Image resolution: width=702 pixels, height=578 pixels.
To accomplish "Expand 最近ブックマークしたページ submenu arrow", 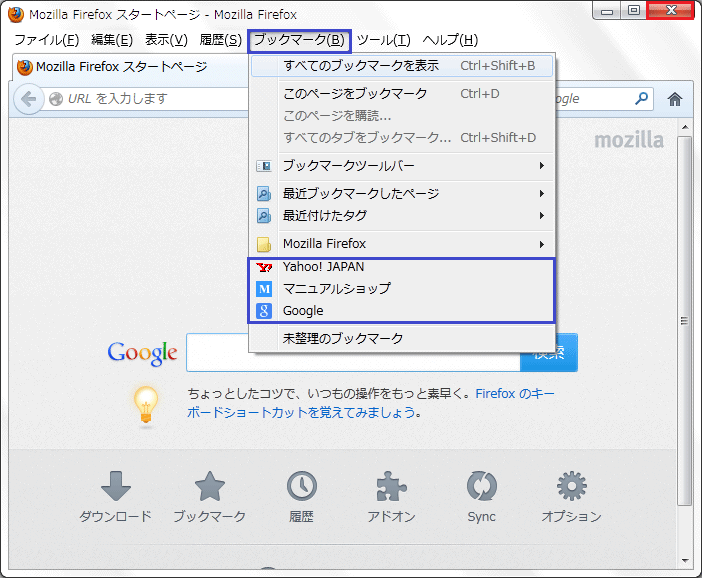I will (x=542, y=193).
